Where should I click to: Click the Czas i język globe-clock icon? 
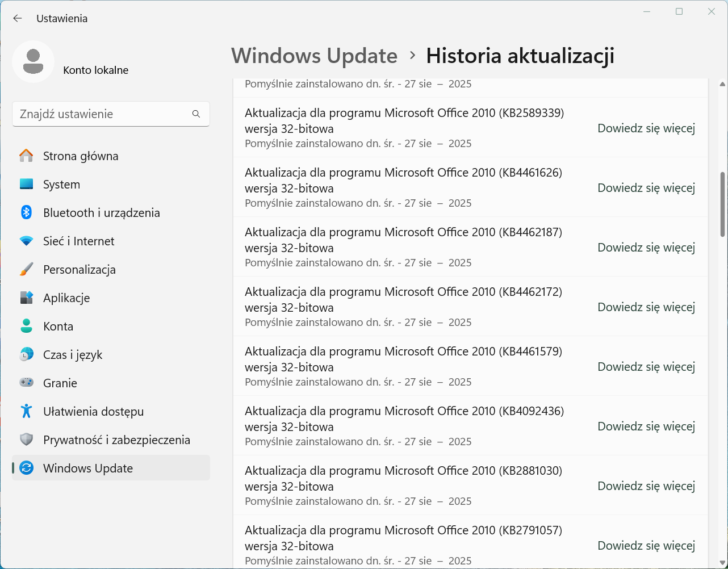click(26, 354)
